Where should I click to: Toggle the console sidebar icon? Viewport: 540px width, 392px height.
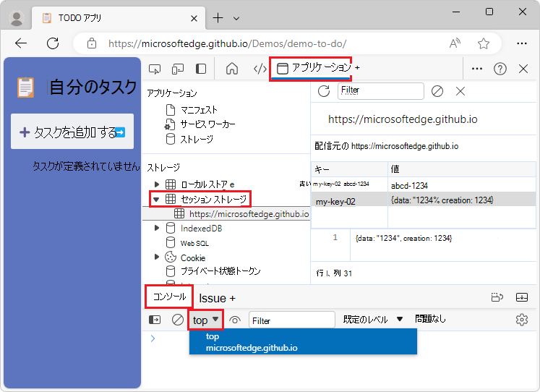click(155, 320)
